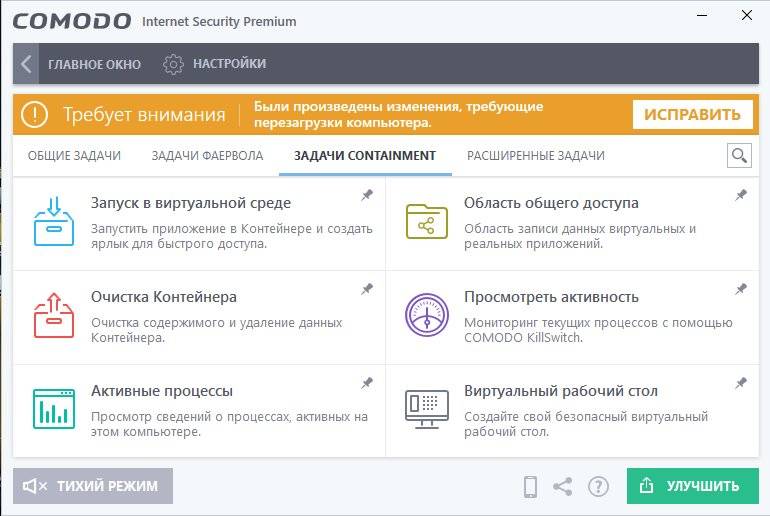Open Просмотреть активность task title
The width and height of the screenshot is (770, 516).
[551, 297]
